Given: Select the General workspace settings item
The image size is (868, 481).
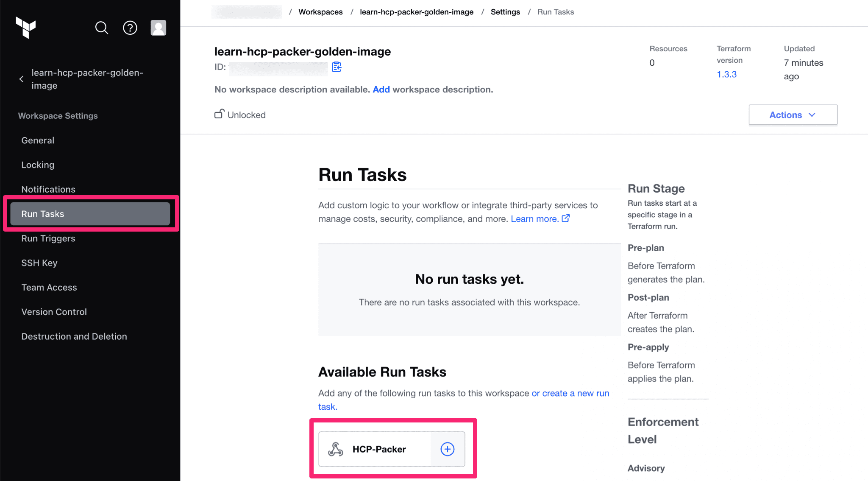Looking at the screenshot, I should click(37, 140).
